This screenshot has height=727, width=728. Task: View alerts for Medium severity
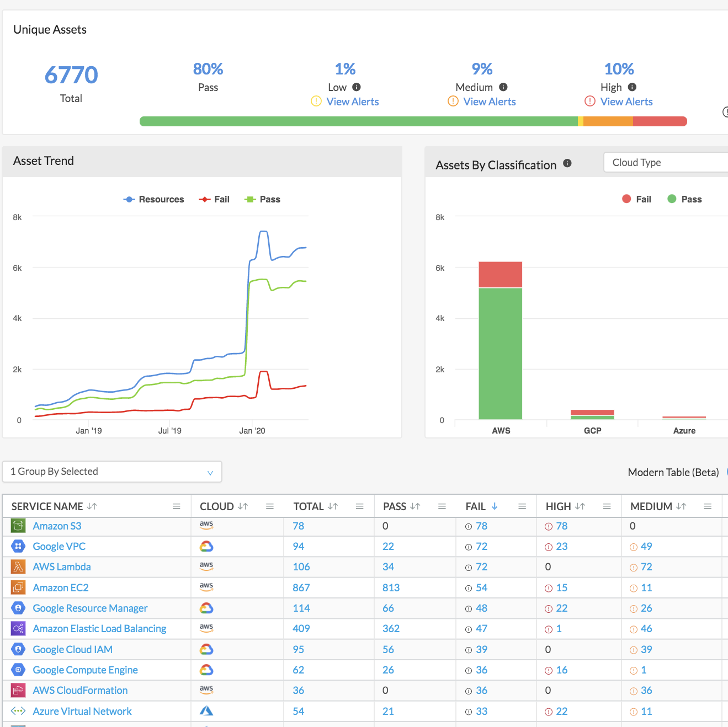489,101
